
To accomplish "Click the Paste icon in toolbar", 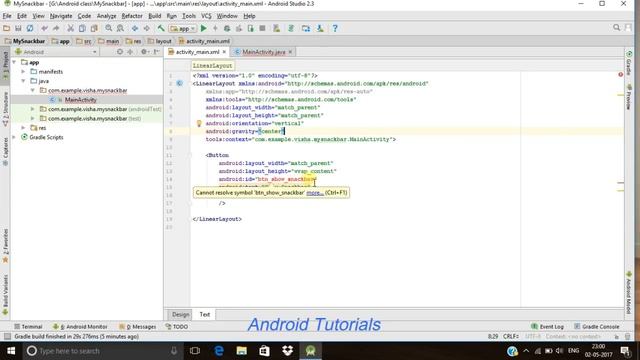I will click(94, 29).
